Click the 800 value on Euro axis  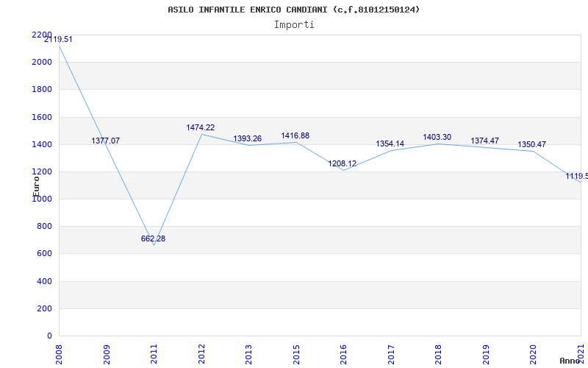(x=45, y=227)
